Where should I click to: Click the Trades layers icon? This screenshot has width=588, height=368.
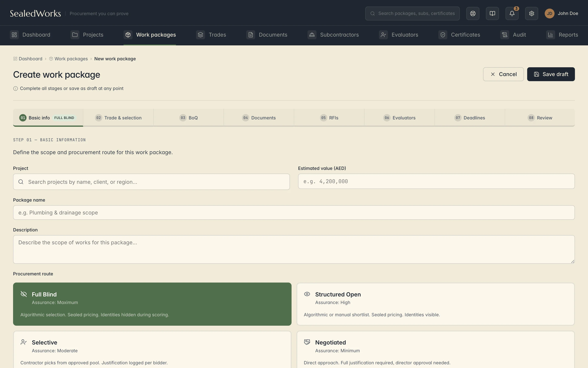point(200,35)
